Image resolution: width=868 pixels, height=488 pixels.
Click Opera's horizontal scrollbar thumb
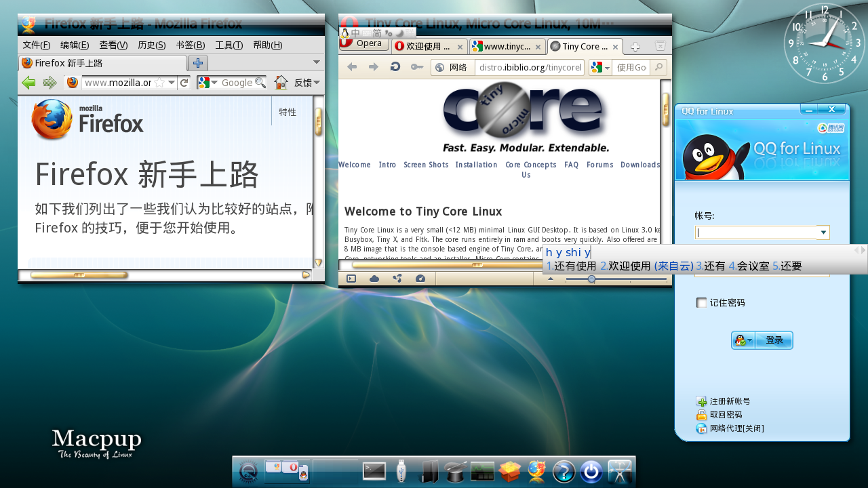pyautogui.click(x=477, y=265)
